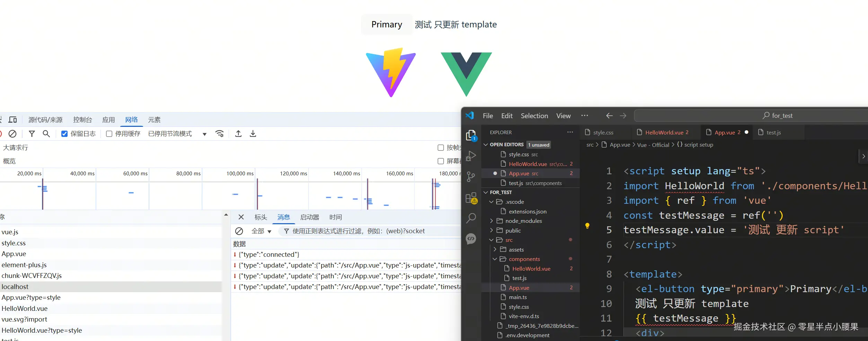The height and width of the screenshot is (341, 868).
Task: Click the lightbulb code action on line 5
Action: pos(587,226)
